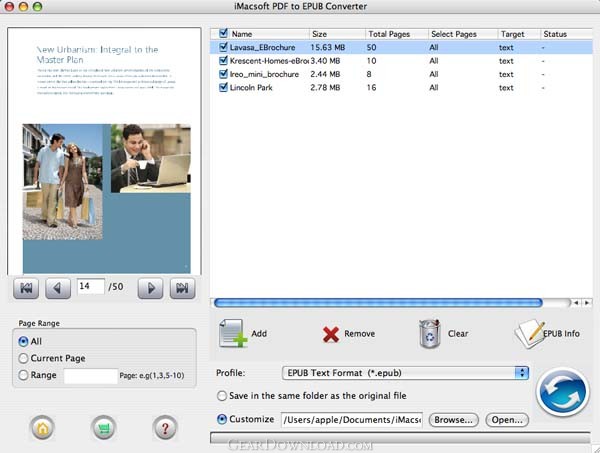The width and height of the screenshot is (600, 453).
Task: Choose Save in same folder as original
Action: click(x=222, y=396)
